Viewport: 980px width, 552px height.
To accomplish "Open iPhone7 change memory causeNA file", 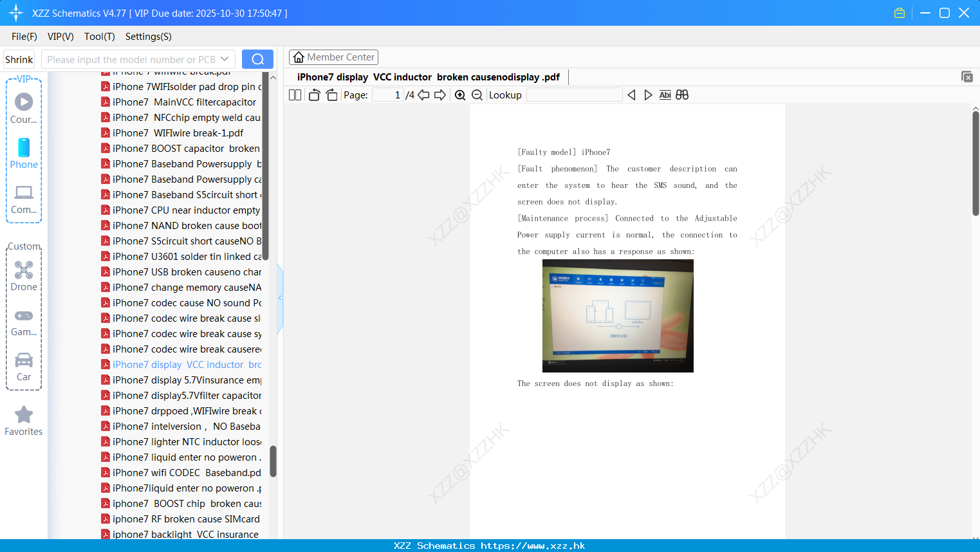I will click(x=181, y=288).
